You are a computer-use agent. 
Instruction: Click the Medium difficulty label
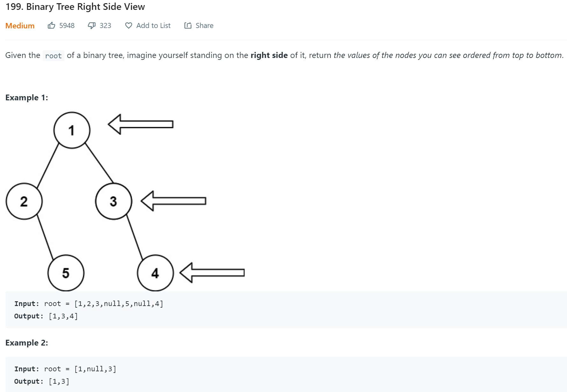pos(20,26)
